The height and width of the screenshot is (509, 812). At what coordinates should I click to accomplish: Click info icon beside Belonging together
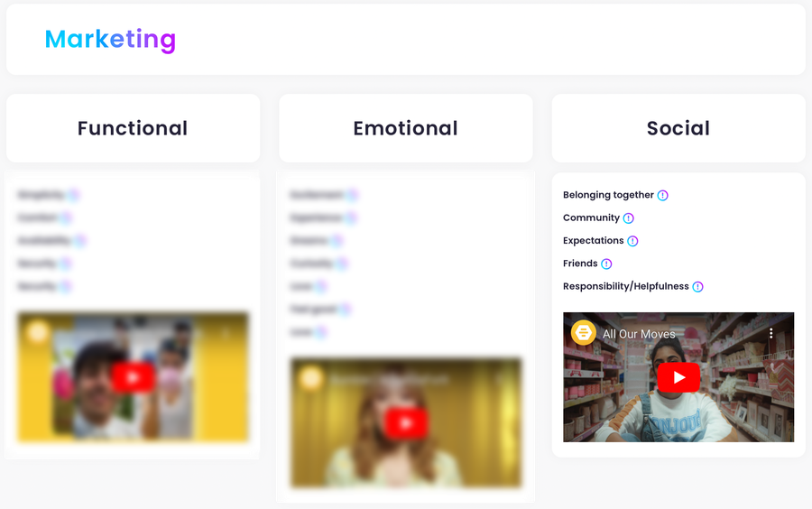[662, 195]
